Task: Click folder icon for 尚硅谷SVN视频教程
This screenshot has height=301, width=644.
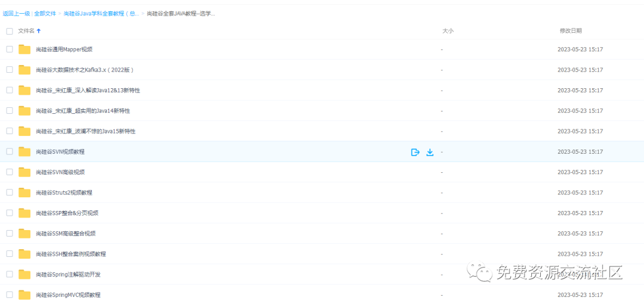Action: coord(24,151)
